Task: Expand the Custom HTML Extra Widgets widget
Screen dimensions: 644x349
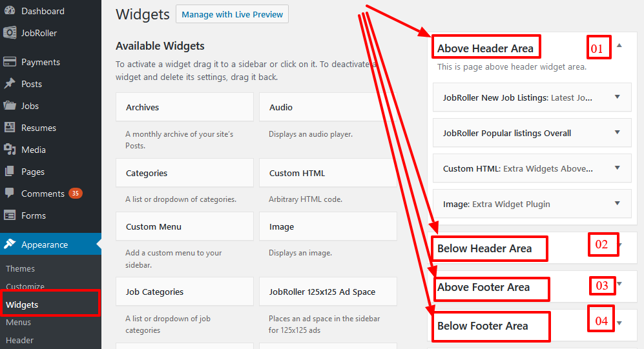Action: (617, 168)
